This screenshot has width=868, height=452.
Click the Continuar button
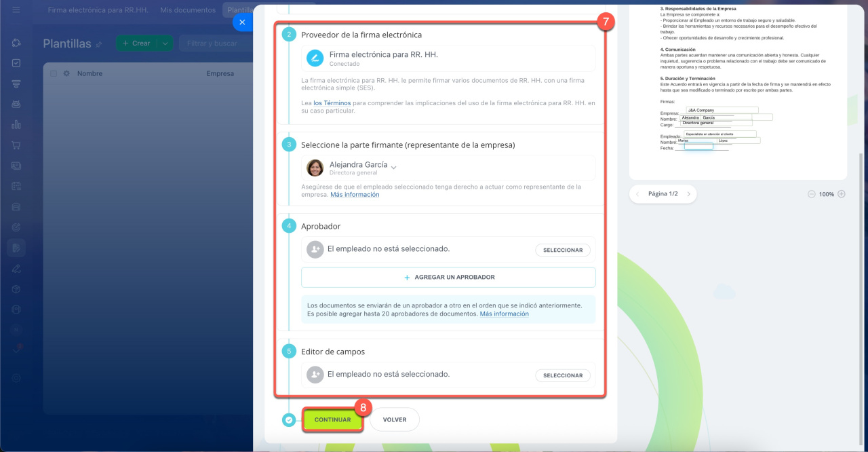[333, 419]
